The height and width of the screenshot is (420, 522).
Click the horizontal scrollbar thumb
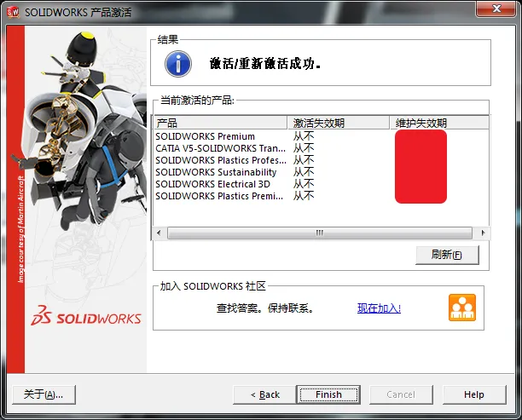[x=320, y=233]
